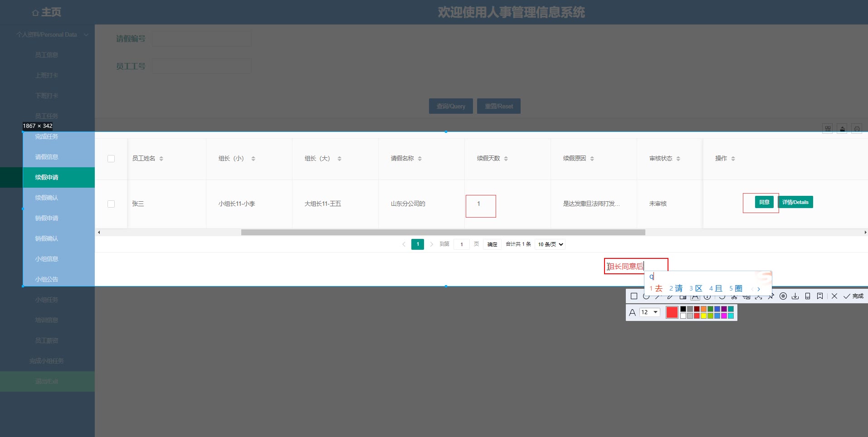Tick the select-all checkbox in table header
The width and height of the screenshot is (868, 437).
(x=111, y=159)
